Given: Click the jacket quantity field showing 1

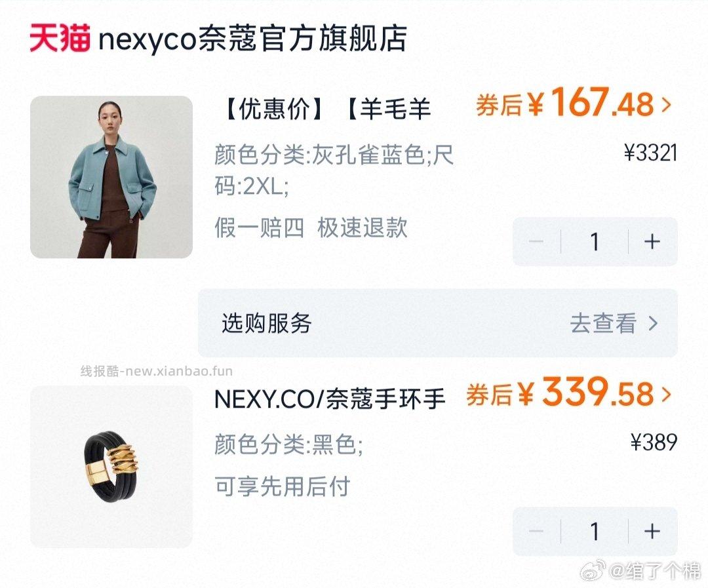Looking at the screenshot, I should pyautogui.click(x=595, y=242).
